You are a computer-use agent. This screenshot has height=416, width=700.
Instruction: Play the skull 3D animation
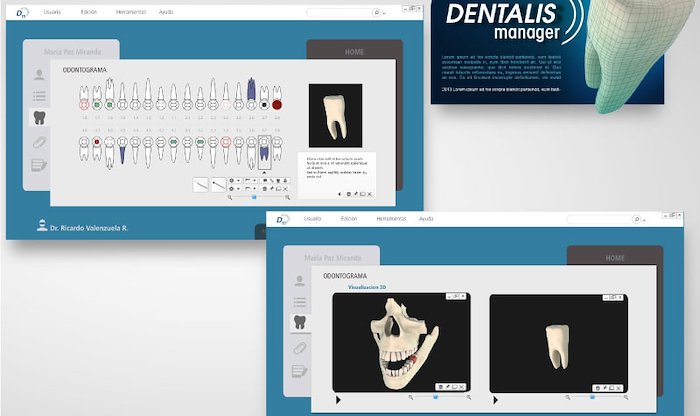338,400
